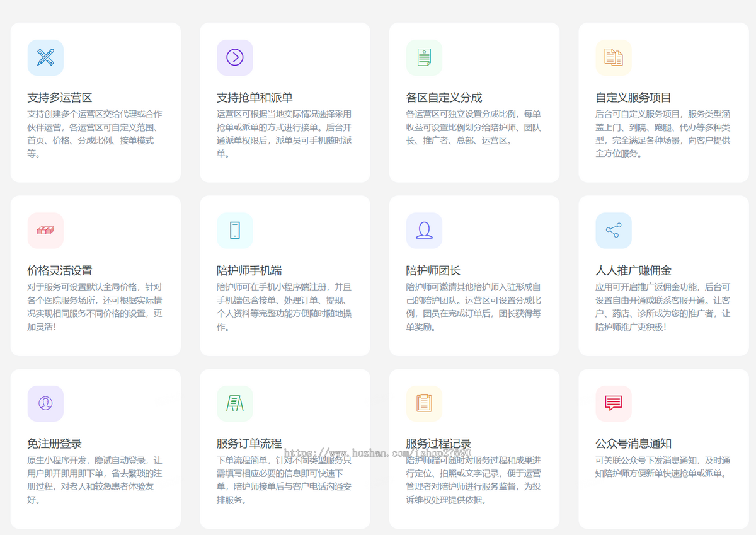Select the 陪护师团长 heading

(433, 271)
